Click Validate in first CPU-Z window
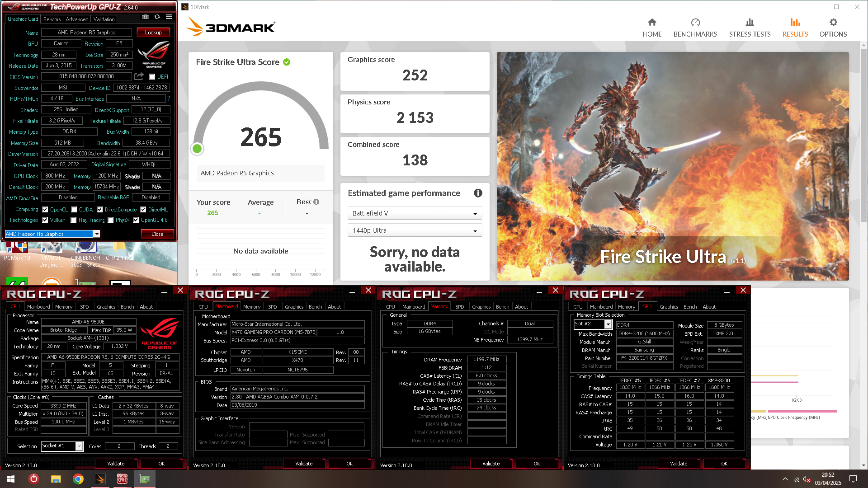 pos(116,464)
